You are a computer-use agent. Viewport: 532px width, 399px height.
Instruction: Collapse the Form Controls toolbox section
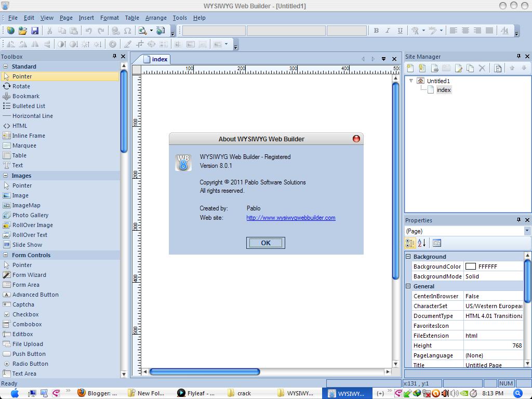coord(5,255)
